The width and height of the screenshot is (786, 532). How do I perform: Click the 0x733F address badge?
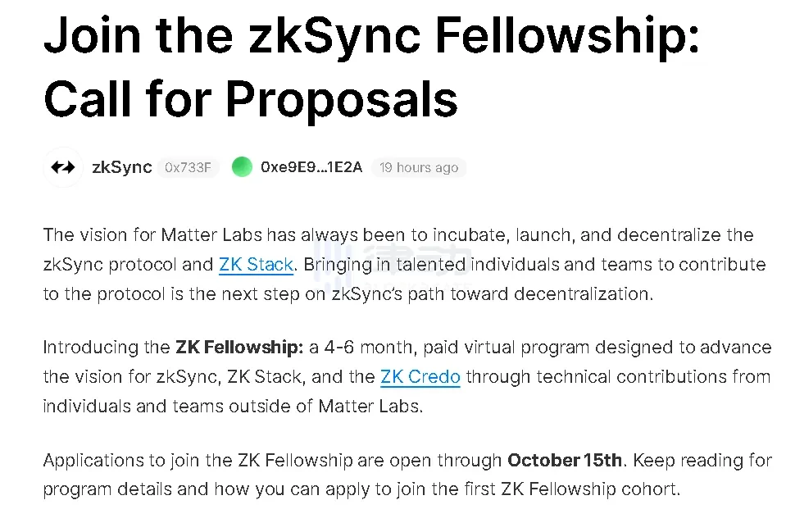point(188,167)
